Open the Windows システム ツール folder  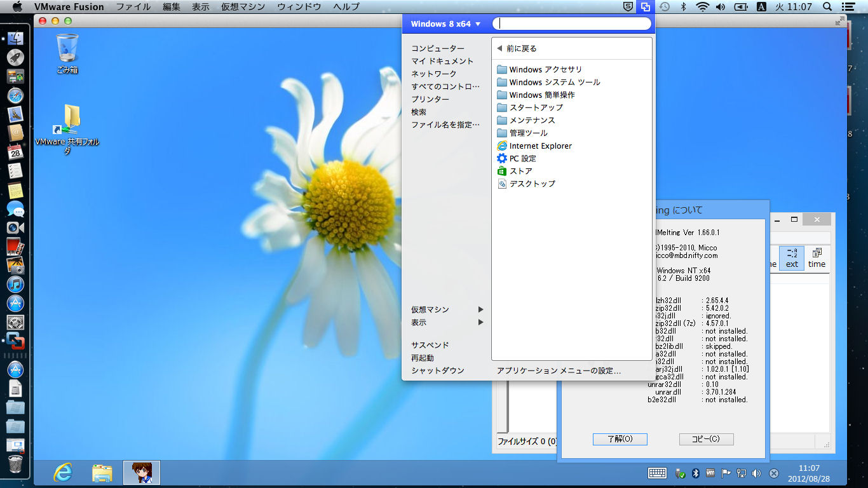tap(548, 82)
